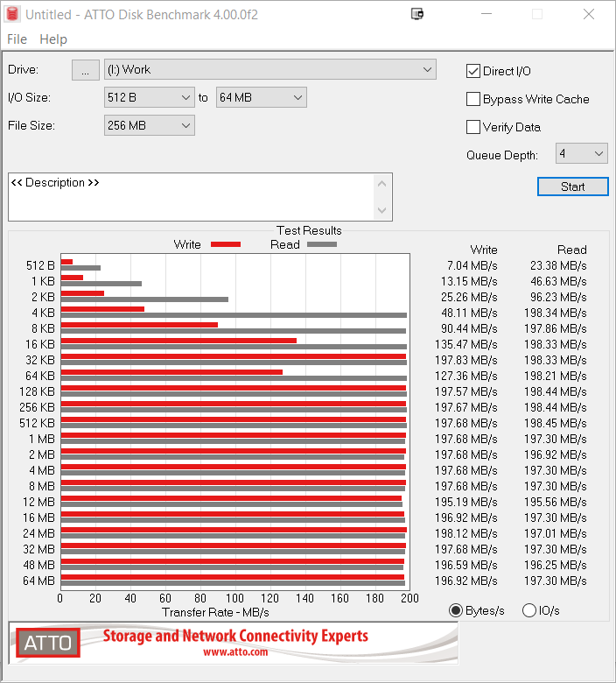Viewport: 616px width, 683px height.
Task: Open the Help menu
Action: tap(53, 39)
